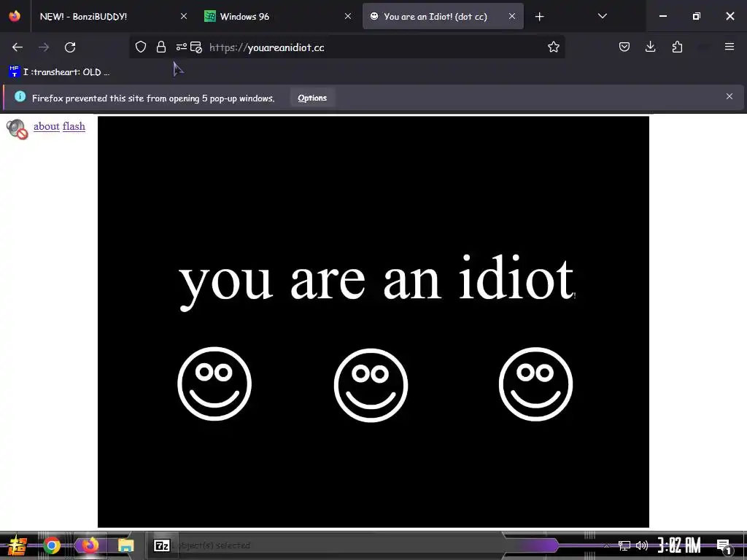View site security via padlock icon
747x560 pixels.
point(161,47)
